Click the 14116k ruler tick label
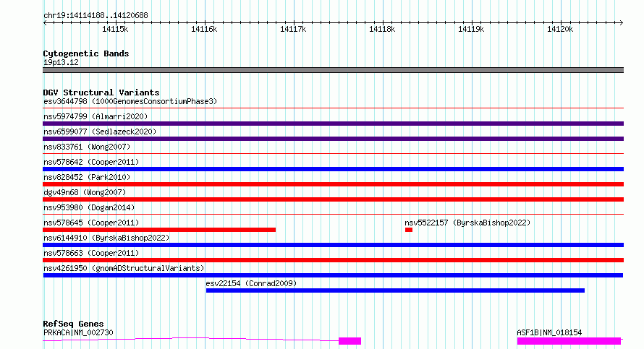The height and width of the screenshot is (349, 644). 204,29
